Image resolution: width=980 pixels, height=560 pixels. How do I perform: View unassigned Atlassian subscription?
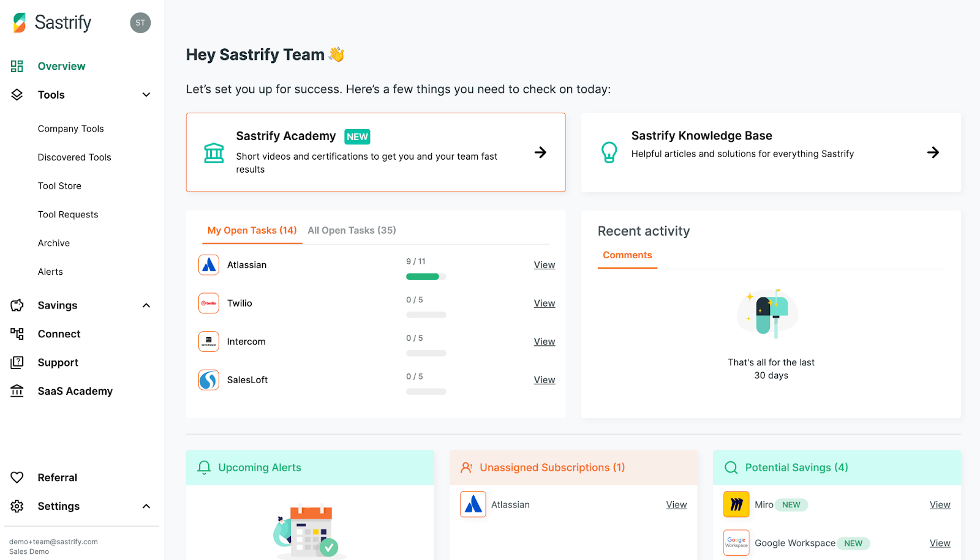click(676, 505)
